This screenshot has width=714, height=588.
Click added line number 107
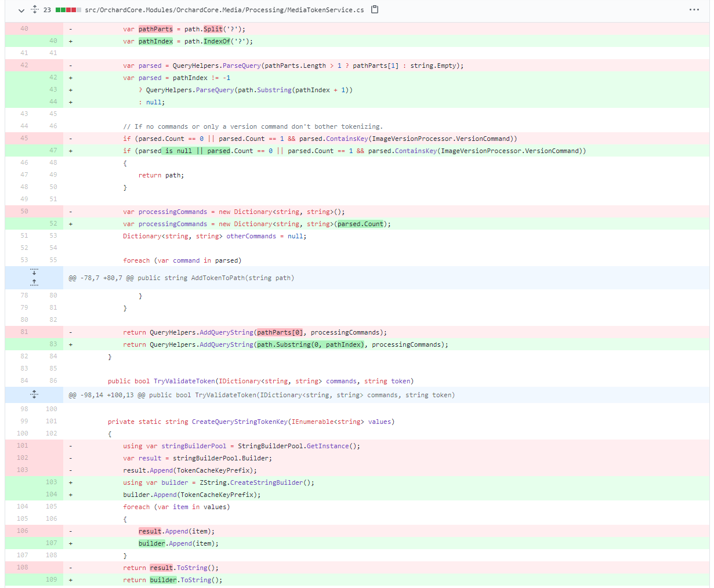[x=52, y=543]
